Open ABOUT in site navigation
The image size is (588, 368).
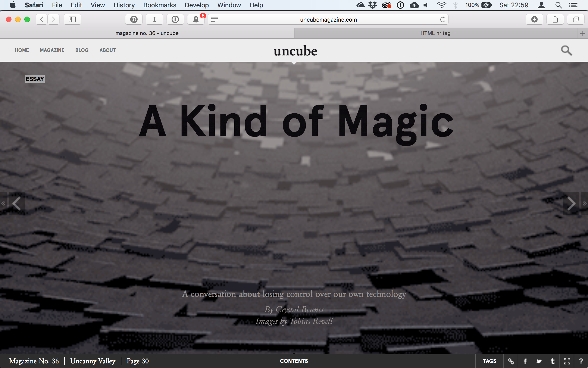[x=108, y=50]
